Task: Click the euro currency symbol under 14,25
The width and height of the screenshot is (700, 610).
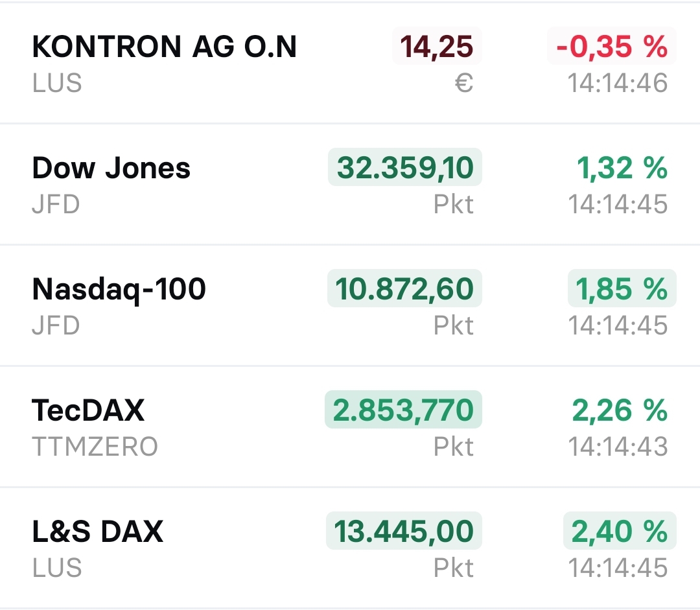Action: (463, 83)
